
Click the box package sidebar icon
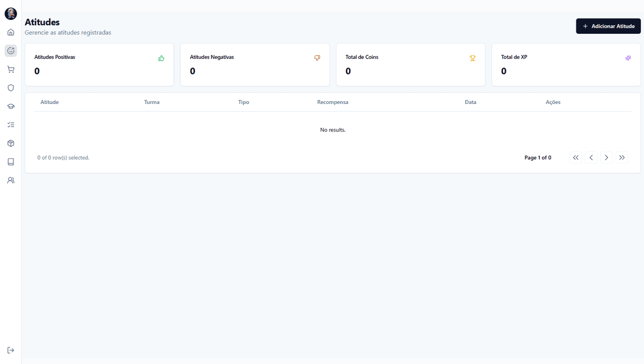[11, 143]
